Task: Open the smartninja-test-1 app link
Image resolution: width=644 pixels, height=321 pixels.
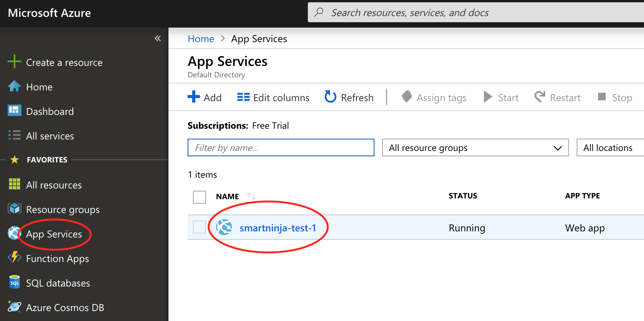Action: 278,228
